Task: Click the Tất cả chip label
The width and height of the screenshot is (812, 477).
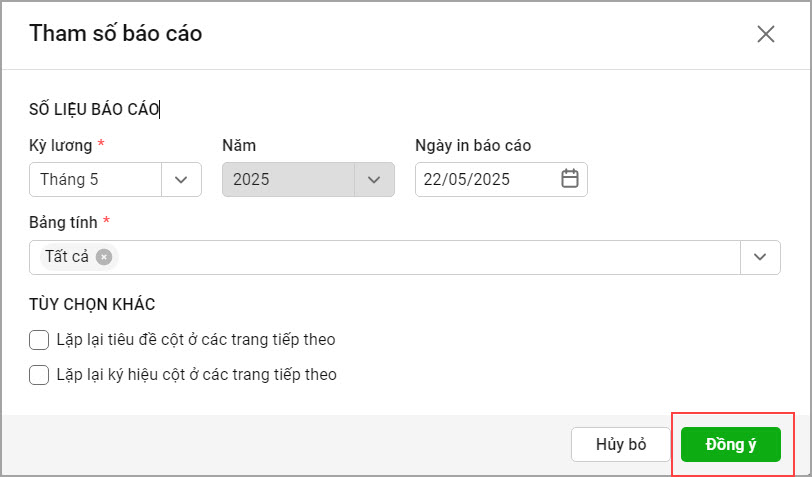Action: (x=67, y=256)
